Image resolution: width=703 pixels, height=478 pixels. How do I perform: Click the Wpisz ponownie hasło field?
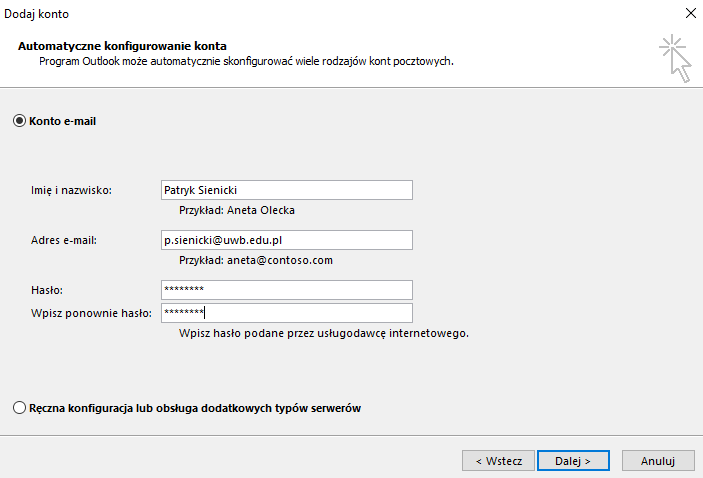coord(287,313)
